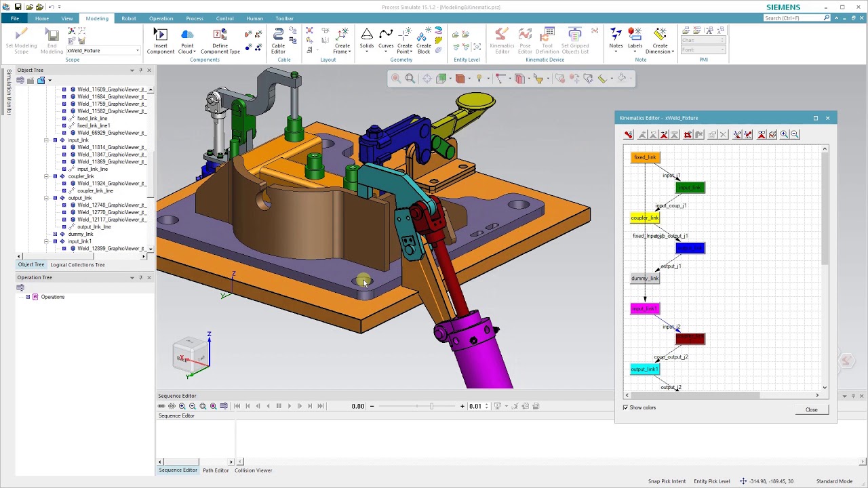Open xWeld_Fixture scope dropdown
This screenshot has height=488, width=868.
click(x=138, y=51)
